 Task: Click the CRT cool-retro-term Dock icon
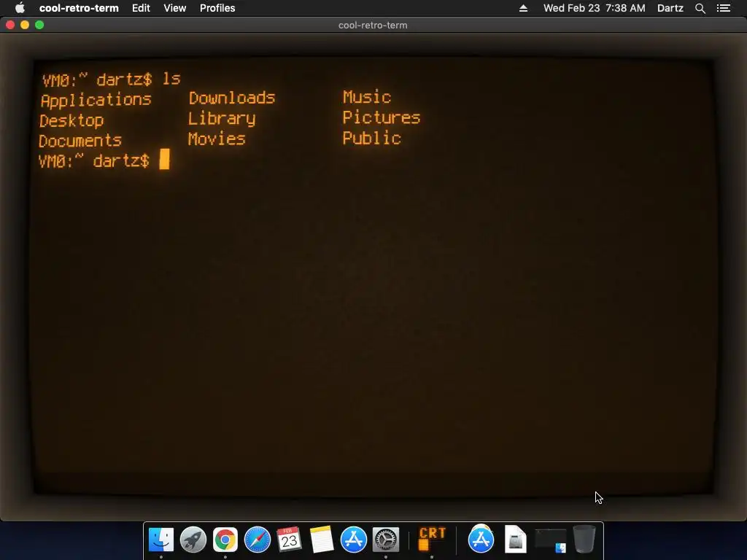[432, 540]
